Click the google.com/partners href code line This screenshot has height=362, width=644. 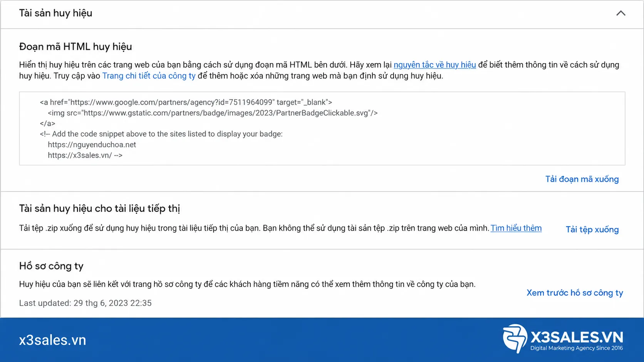point(186,102)
